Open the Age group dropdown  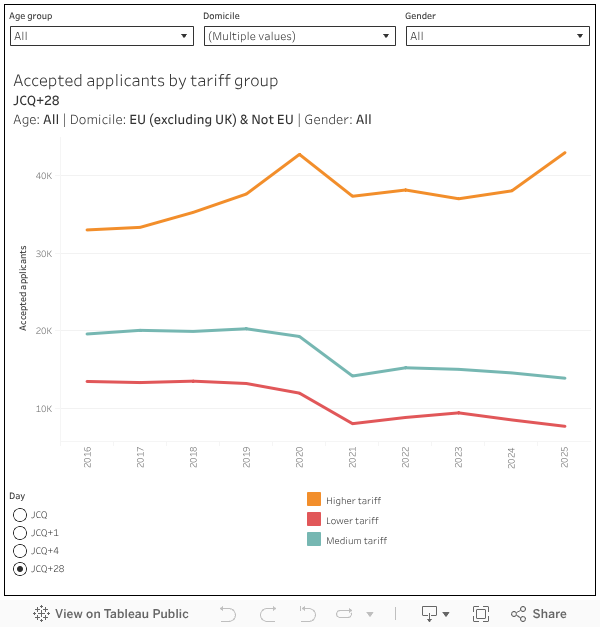(x=102, y=36)
